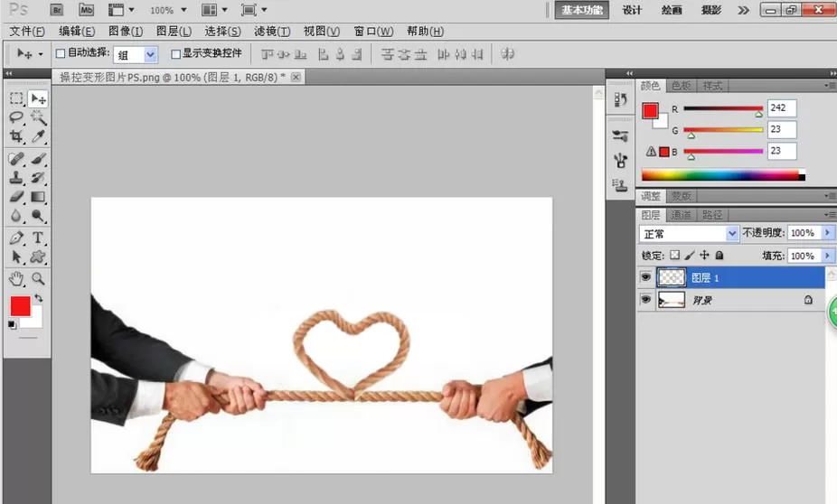Screen dimensions: 837x504
Task: Select the Blur tool
Action: pos(16,216)
